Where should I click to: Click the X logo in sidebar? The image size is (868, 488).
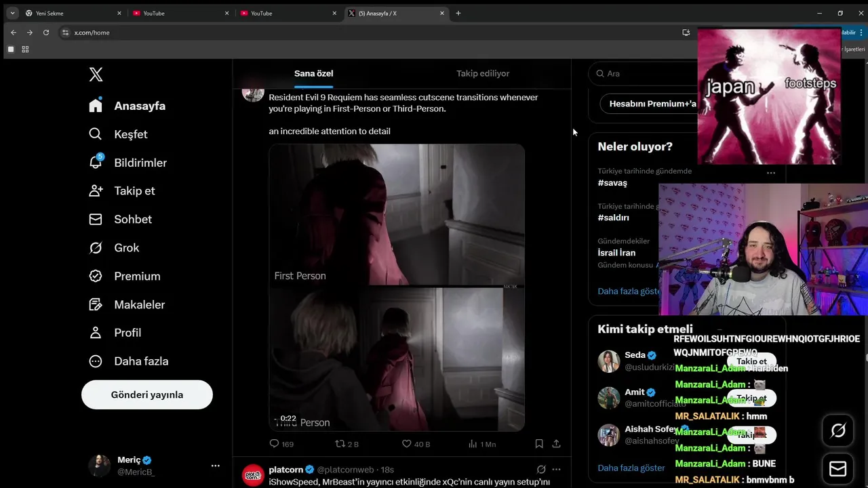pos(96,75)
